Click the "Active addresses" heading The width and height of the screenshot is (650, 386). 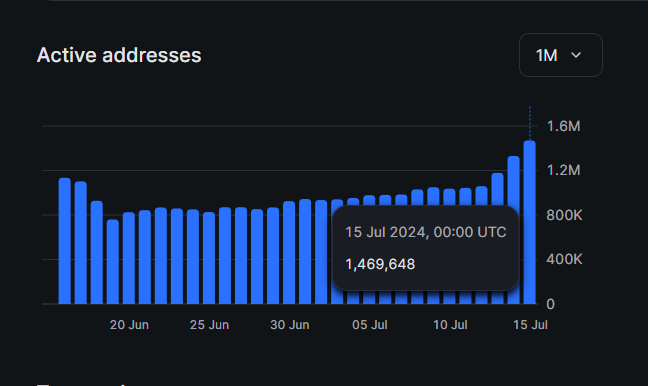[119, 55]
